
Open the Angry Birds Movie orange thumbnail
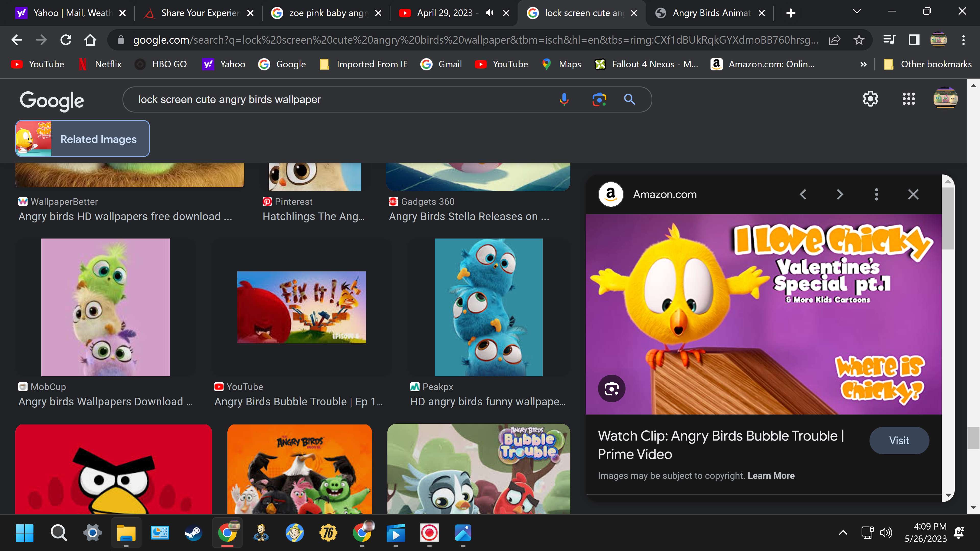299,469
